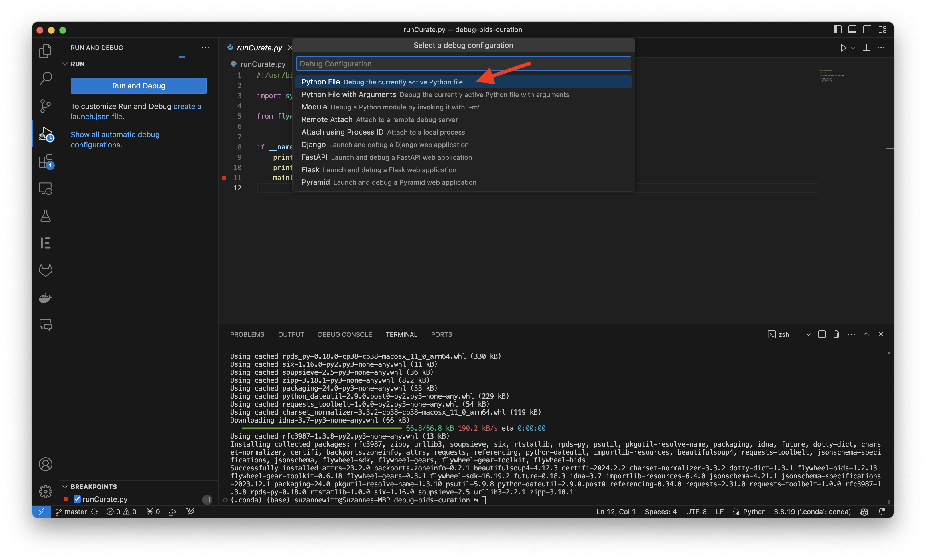Choose Remote Attach debug configuration
Screen dimensions: 926x560
(x=463, y=119)
